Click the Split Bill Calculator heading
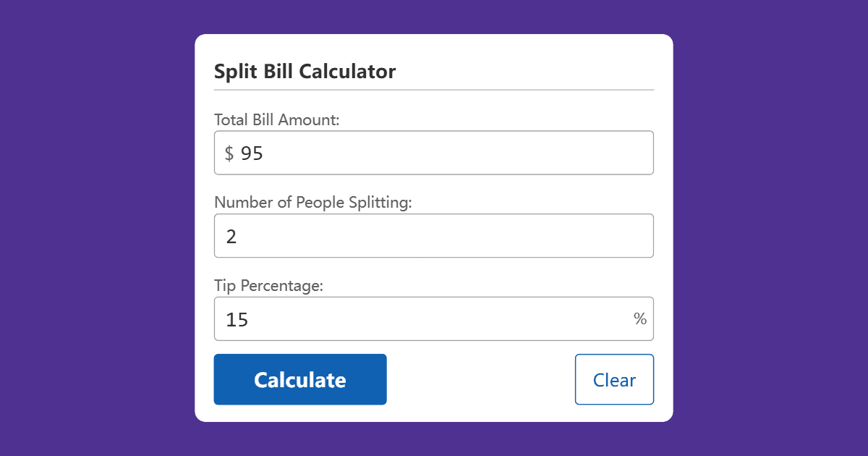The width and height of the screenshot is (868, 456). 305,71
